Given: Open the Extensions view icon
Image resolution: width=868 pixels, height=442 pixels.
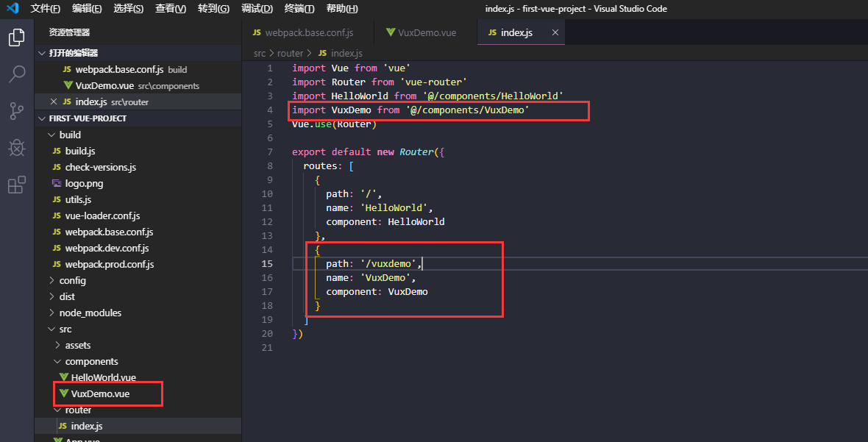Looking at the screenshot, I should click(16, 185).
